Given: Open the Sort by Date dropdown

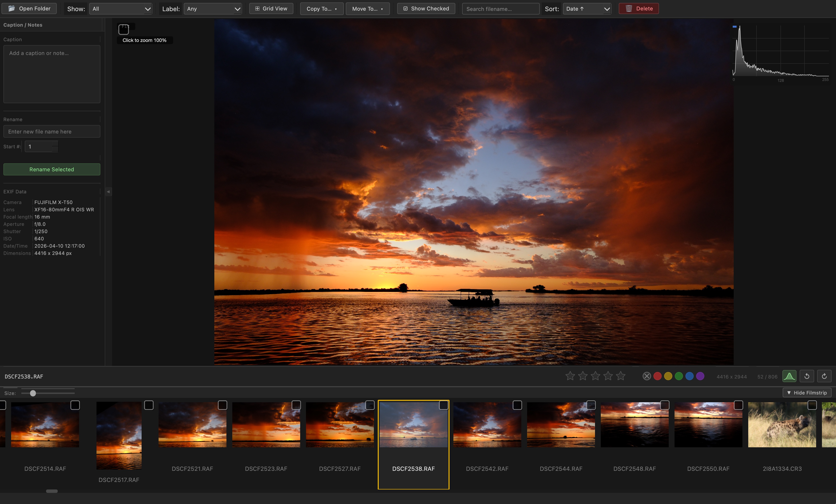Looking at the screenshot, I should [x=587, y=9].
